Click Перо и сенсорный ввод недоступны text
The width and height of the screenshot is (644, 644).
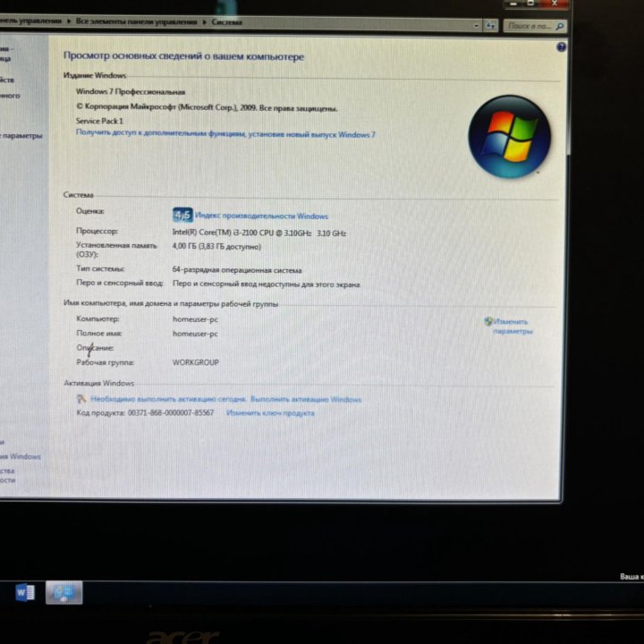pyautogui.click(x=267, y=284)
